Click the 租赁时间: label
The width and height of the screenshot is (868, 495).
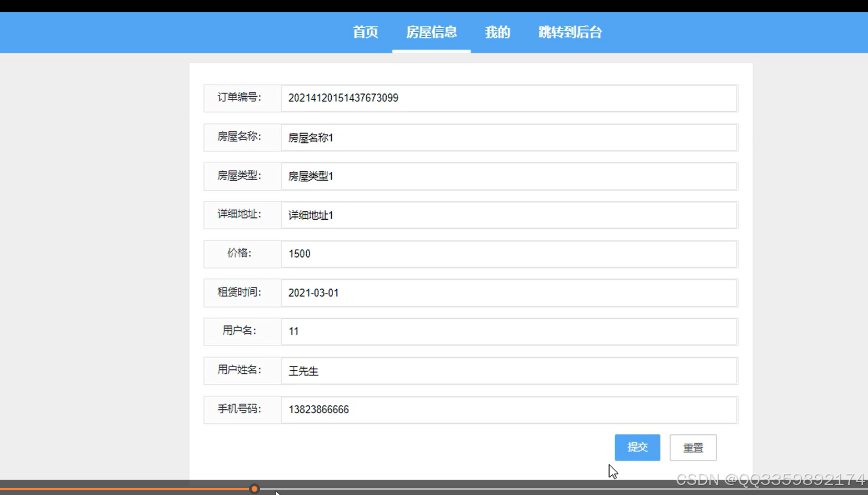tap(240, 292)
